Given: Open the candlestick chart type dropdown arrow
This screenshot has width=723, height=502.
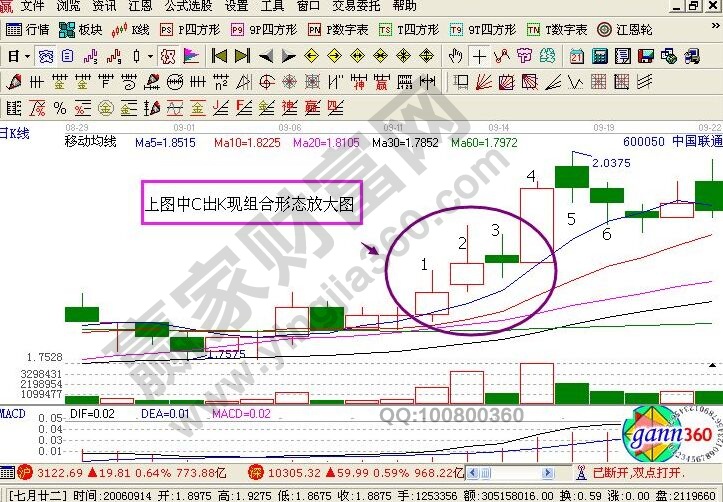Looking at the screenshot, I should tap(150, 57).
